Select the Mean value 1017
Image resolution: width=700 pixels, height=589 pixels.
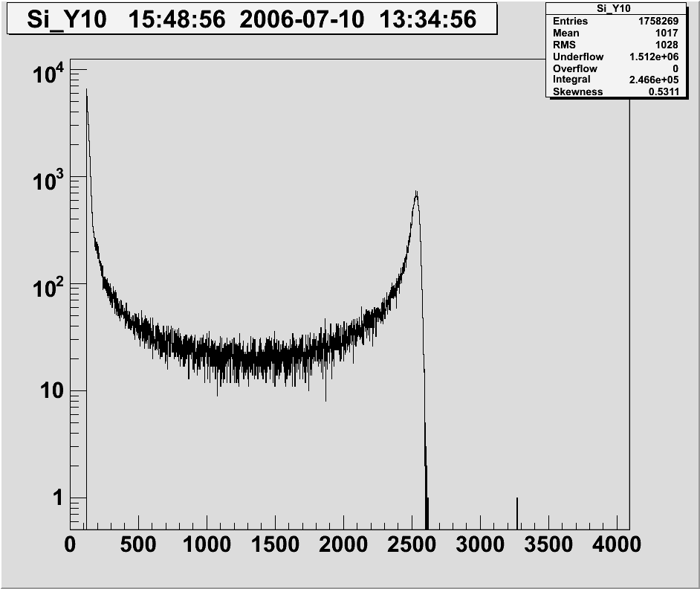click(x=664, y=33)
